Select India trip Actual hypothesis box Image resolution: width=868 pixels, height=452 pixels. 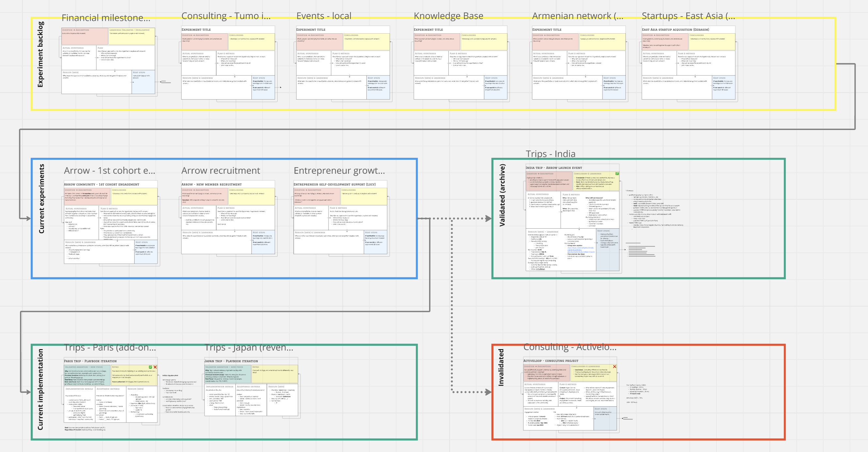pos(543,210)
